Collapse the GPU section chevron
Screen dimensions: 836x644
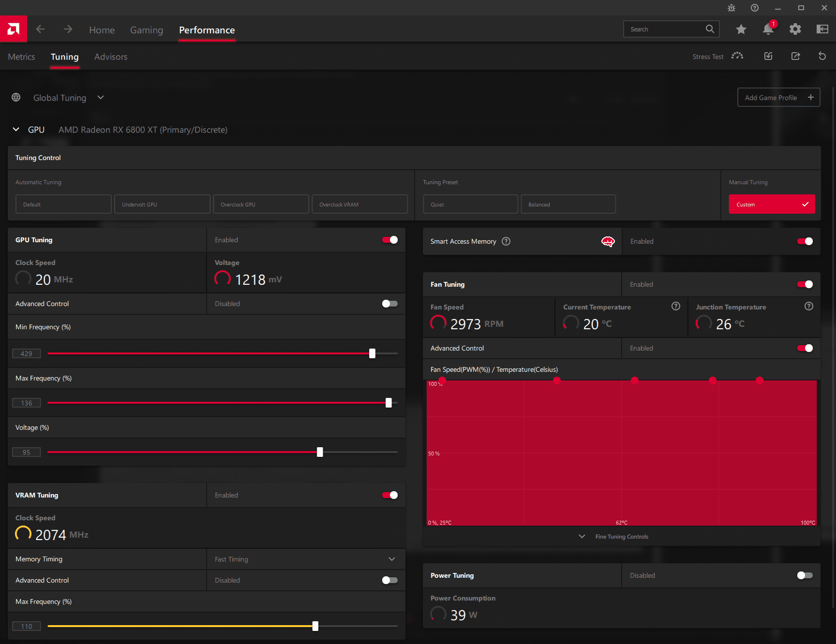tap(16, 129)
